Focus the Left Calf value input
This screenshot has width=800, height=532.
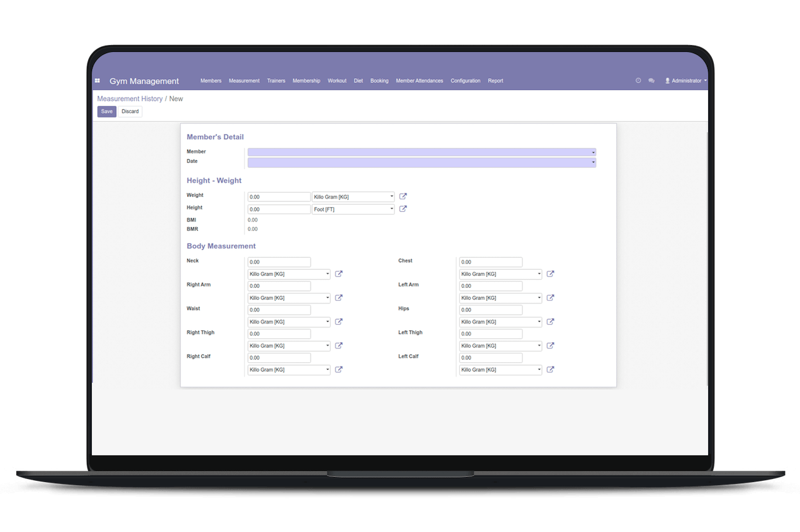491,358
